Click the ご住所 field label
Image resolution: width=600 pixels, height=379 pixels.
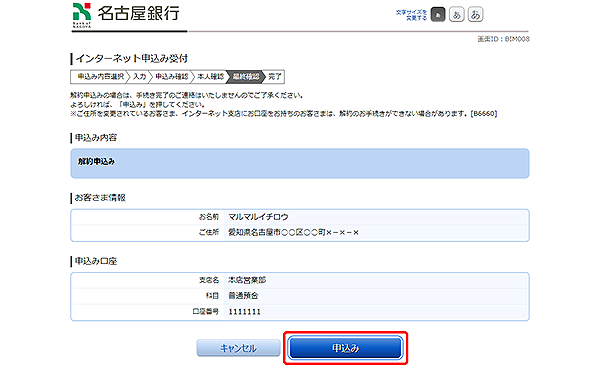click(x=209, y=232)
